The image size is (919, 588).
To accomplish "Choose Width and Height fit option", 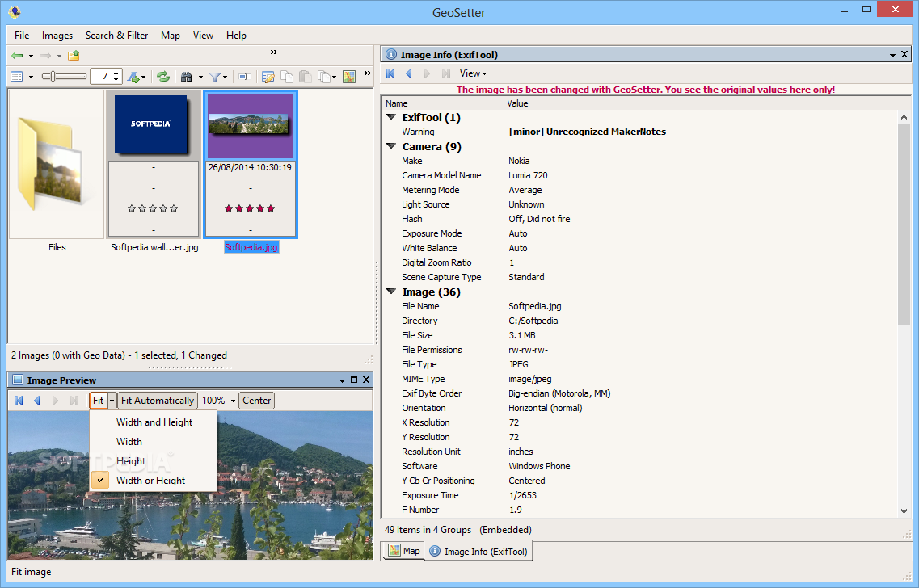I will point(154,422).
